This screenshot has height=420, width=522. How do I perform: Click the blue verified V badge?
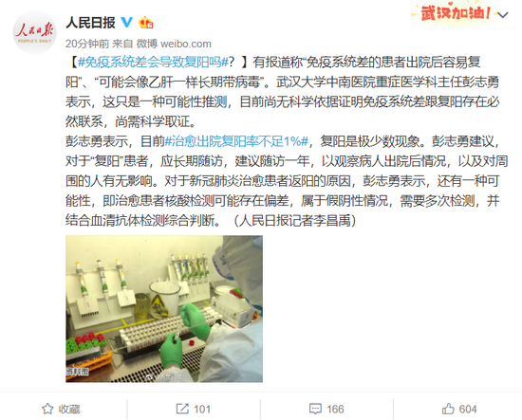[x=127, y=23]
